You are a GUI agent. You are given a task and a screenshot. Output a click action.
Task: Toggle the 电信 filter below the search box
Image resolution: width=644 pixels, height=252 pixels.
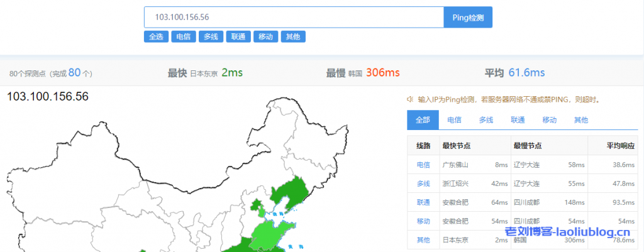[183, 36]
